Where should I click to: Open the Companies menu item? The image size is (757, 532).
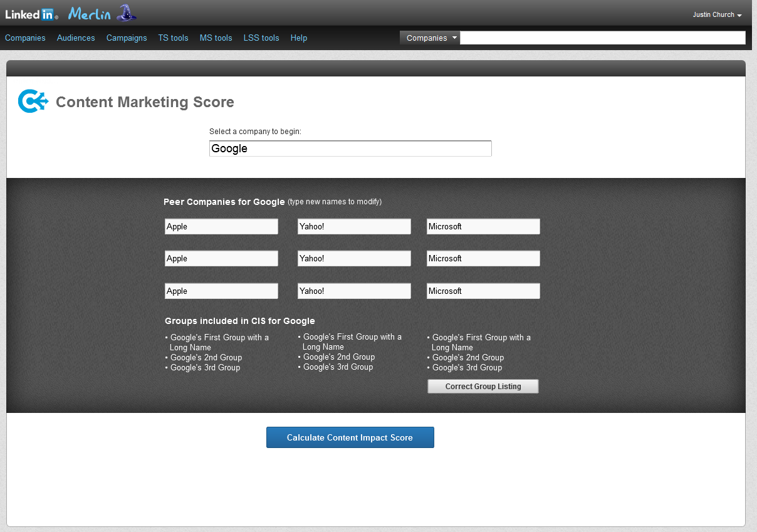tap(25, 38)
